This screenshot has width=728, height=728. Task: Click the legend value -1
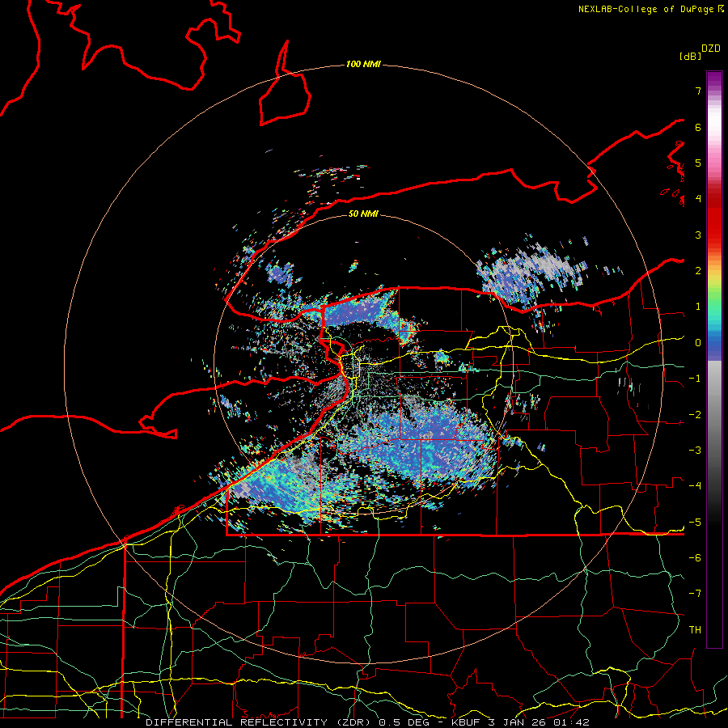(x=695, y=379)
